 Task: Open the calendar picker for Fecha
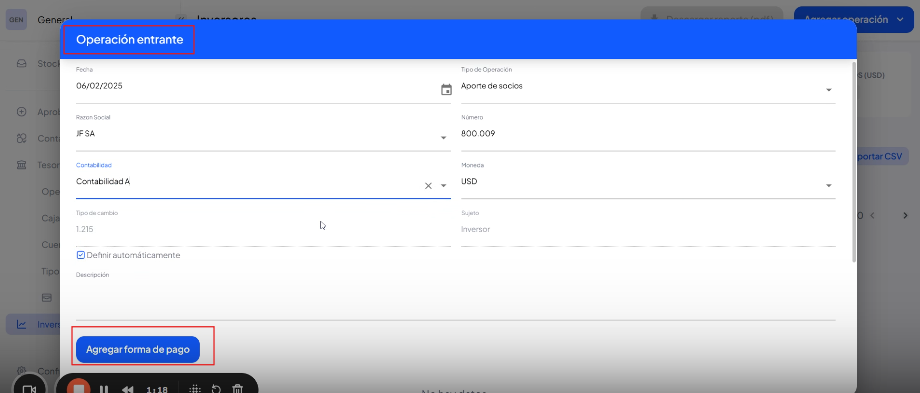[446, 90]
